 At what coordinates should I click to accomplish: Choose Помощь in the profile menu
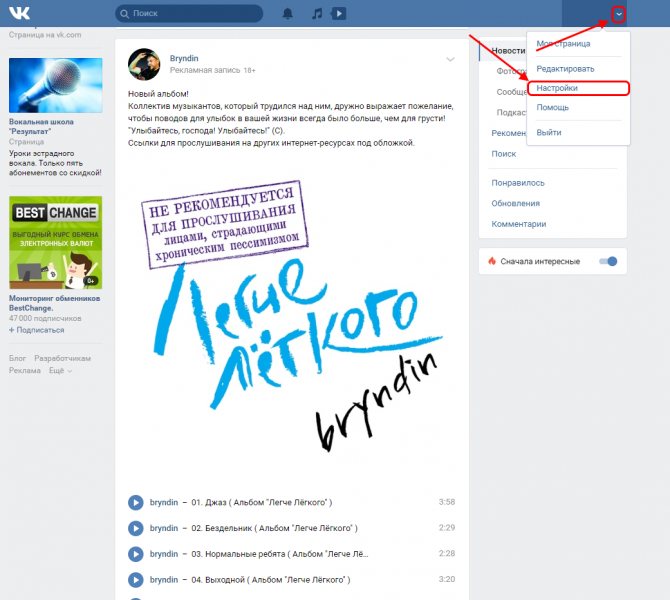coord(552,108)
